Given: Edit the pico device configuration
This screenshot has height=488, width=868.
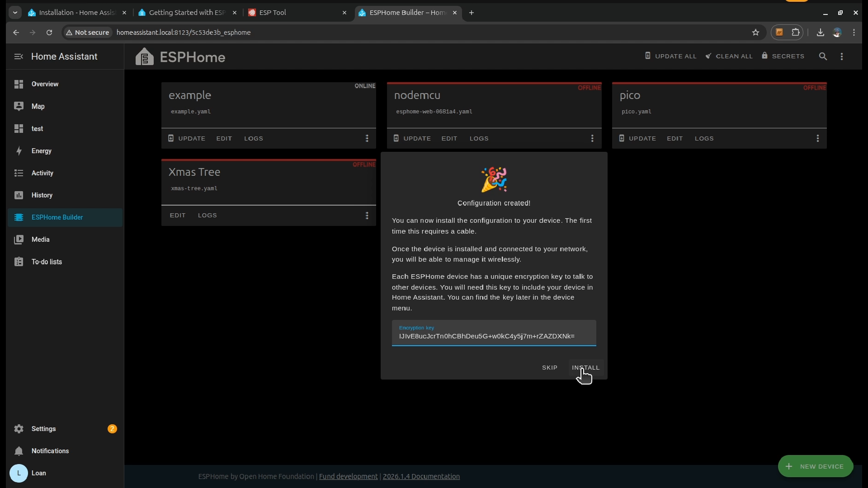Looking at the screenshot, I should click(x=675, y=138).
